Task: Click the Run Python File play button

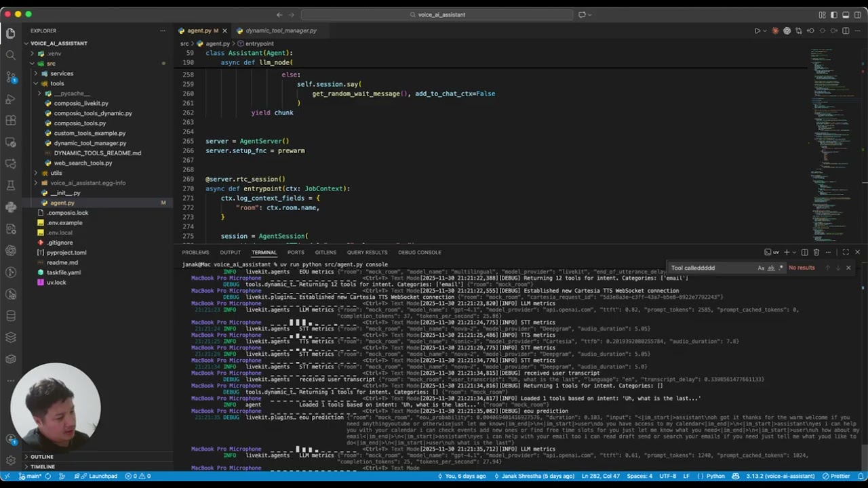Action: click(x=757, y=30)
